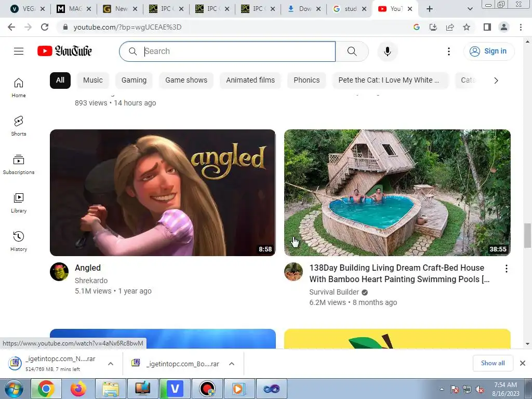The height and width of the screenshot is (399, 532).
Task: Expand options for _igetintopc.com_Bo download
Action: coord(232,364)
